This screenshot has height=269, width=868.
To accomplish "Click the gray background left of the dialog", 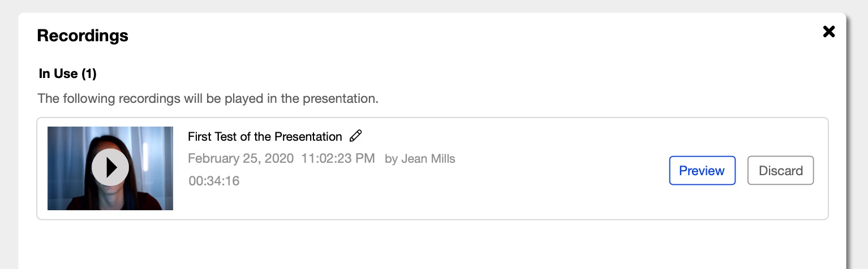I will (x=8, y=141).
